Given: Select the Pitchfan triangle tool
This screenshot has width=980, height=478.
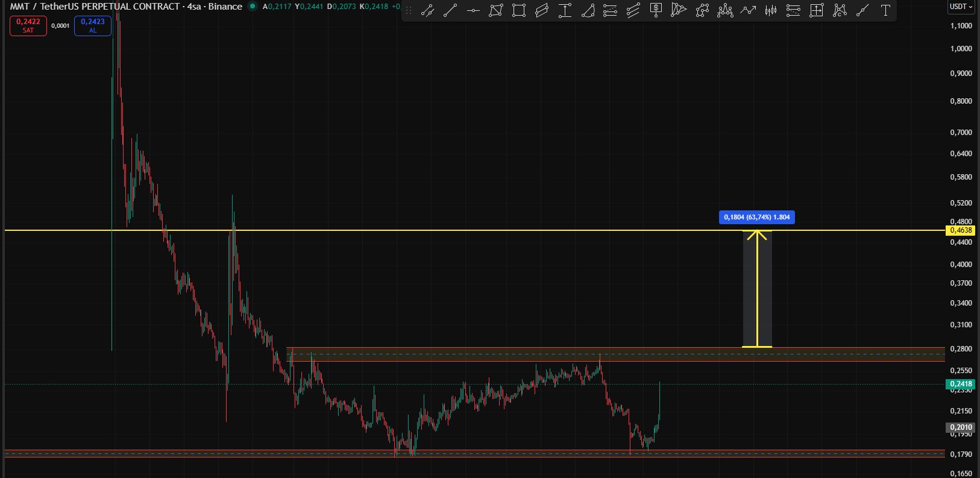Looking at the screenshot, I should pos(679,10).
